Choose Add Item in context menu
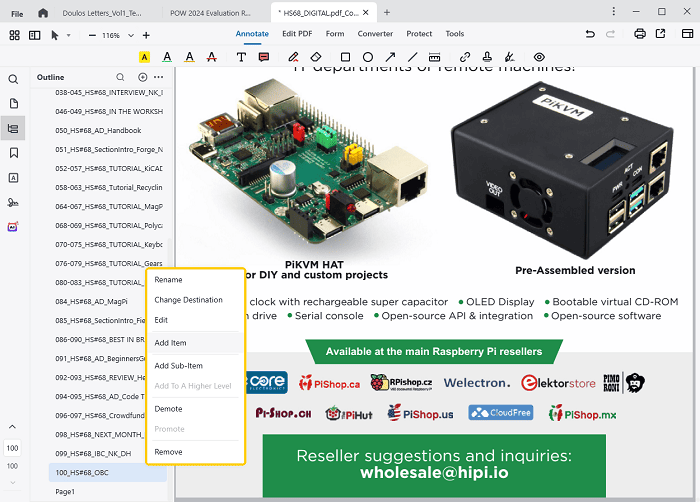 point(196,343)
